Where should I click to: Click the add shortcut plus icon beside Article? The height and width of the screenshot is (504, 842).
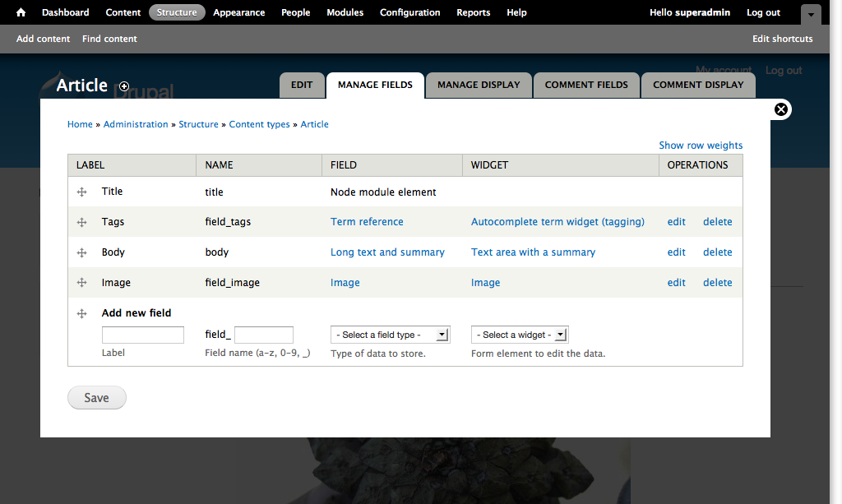124,86
